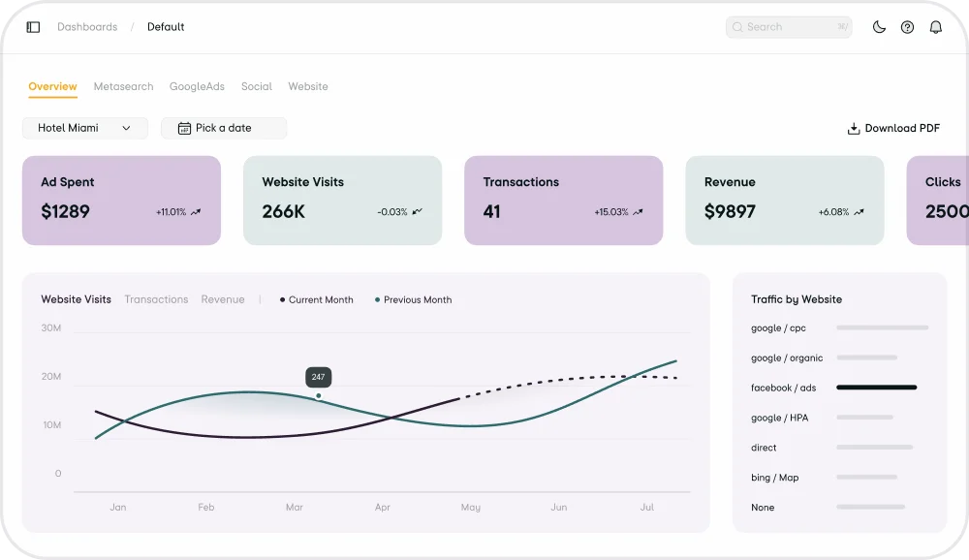Click the Jul axis label

(647, 507)
